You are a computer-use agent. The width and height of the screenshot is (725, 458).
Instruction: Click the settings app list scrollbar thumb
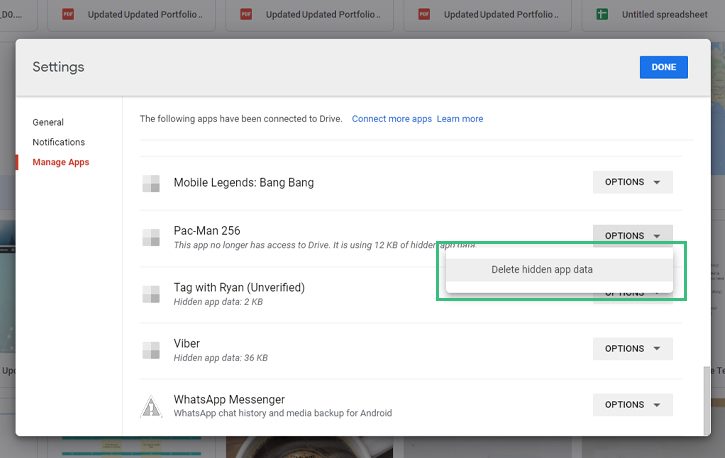[706, 400]
